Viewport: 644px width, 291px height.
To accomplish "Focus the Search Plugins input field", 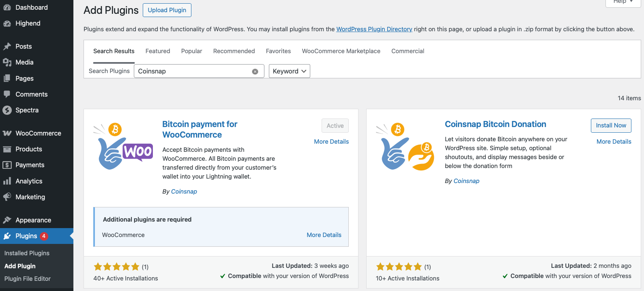I will (x=199, y=71).
